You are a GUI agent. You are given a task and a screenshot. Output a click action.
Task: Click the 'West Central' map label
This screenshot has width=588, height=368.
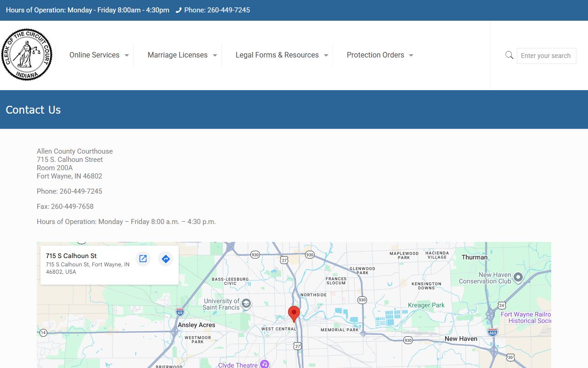click(x=279, y=329)
